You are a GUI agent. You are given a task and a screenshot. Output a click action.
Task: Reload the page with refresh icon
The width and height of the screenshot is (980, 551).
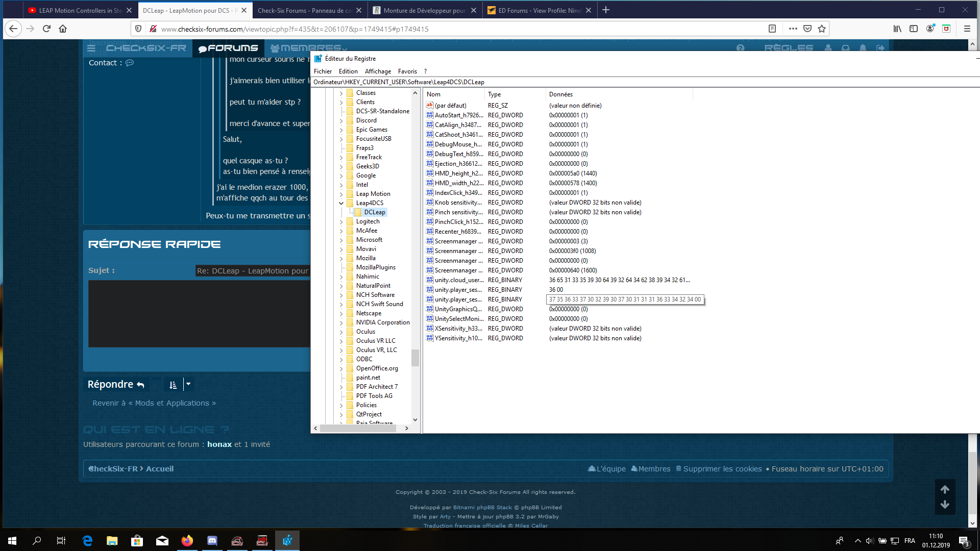[x=46, y=29]
